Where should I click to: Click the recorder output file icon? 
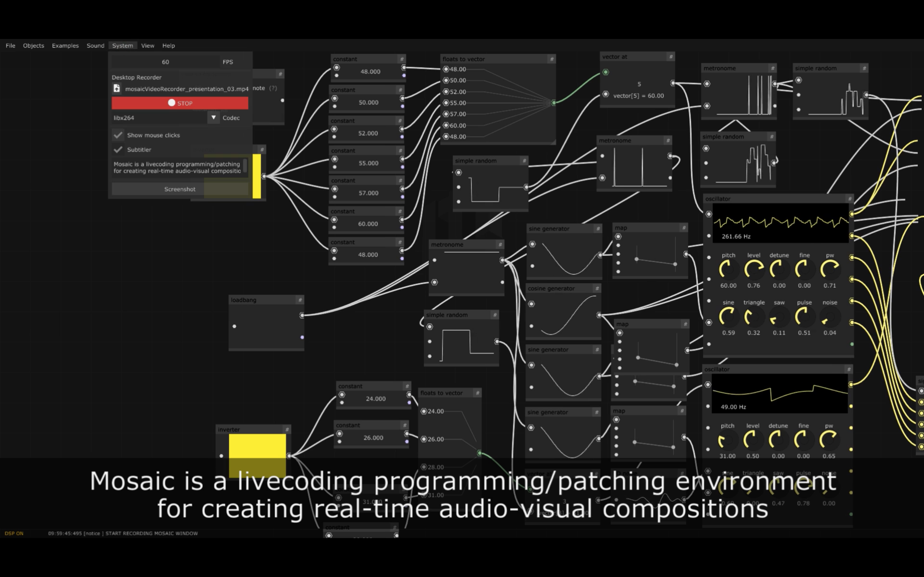tap(117, 89)
